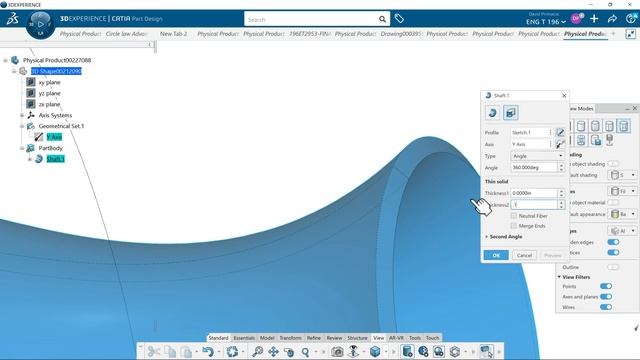This screenshot has height=360, width=640.
Task: Toggle the Axes and planes filter
Action: (606, 297)
